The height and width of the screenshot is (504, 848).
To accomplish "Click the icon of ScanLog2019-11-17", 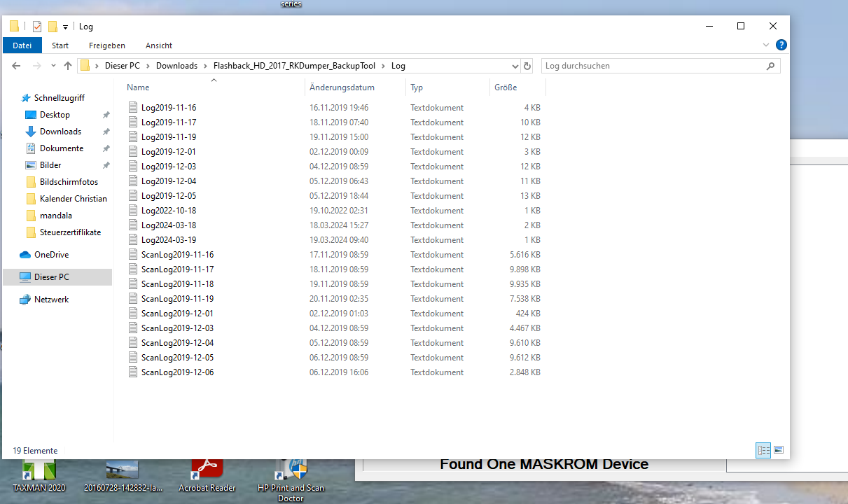I will pyautogui.click(x=133, y=269).
